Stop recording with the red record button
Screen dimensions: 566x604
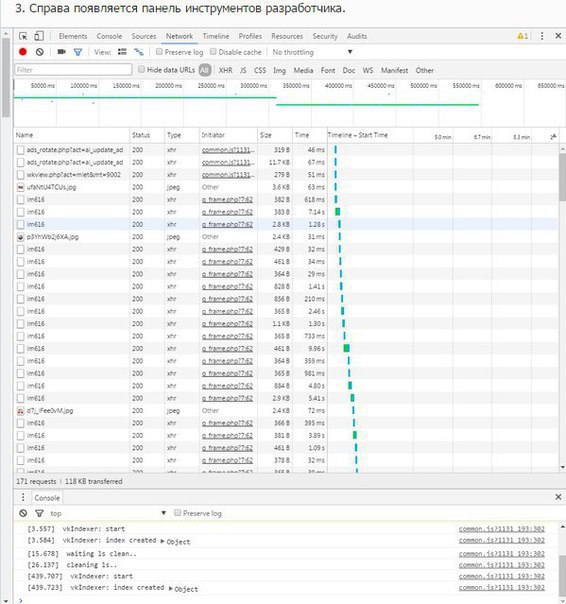pos(23,52)
